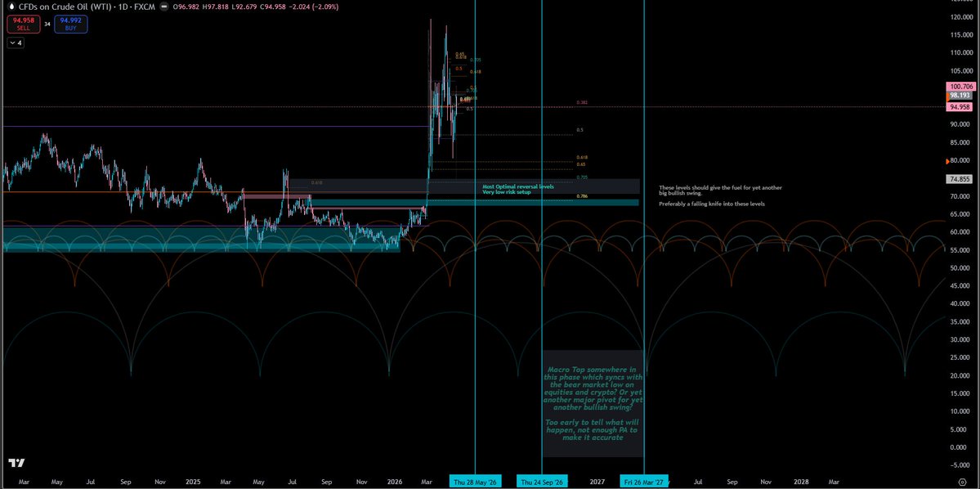Click the minus icon beside FXCM
Viewport: 980px width, 489px height.
tap(166, 7)
